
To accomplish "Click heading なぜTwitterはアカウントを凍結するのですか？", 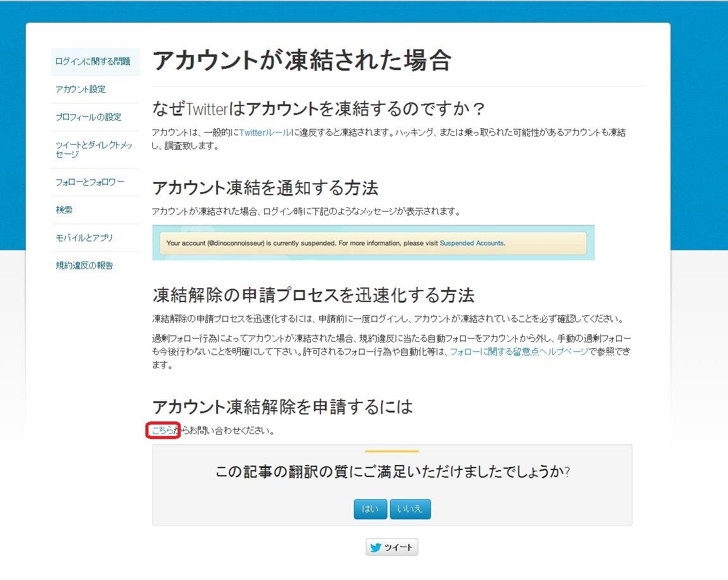I will [318, 109].
